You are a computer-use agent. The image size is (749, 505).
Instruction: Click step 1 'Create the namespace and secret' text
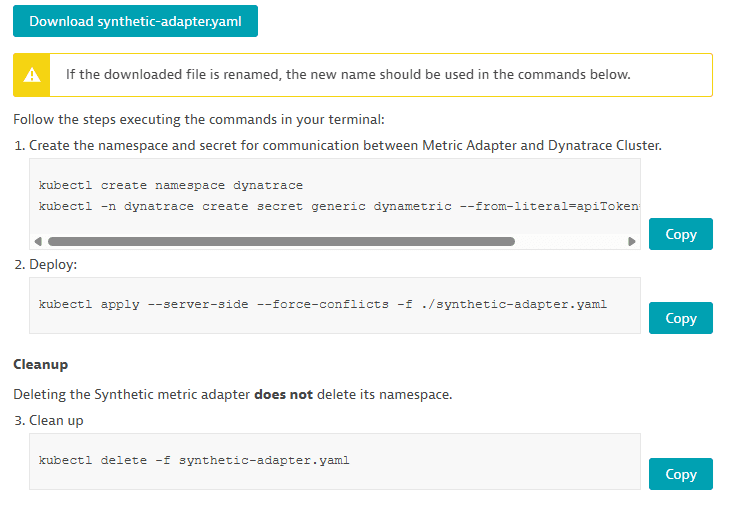click(x=338, y=145)
